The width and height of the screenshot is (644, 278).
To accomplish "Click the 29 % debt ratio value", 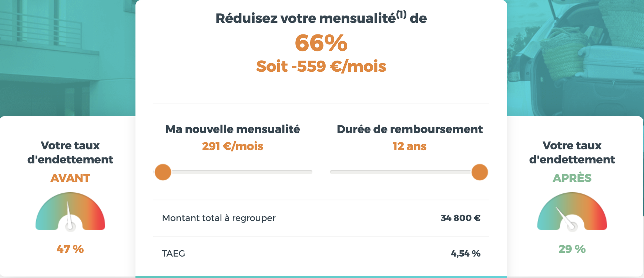I will [572, 249].
